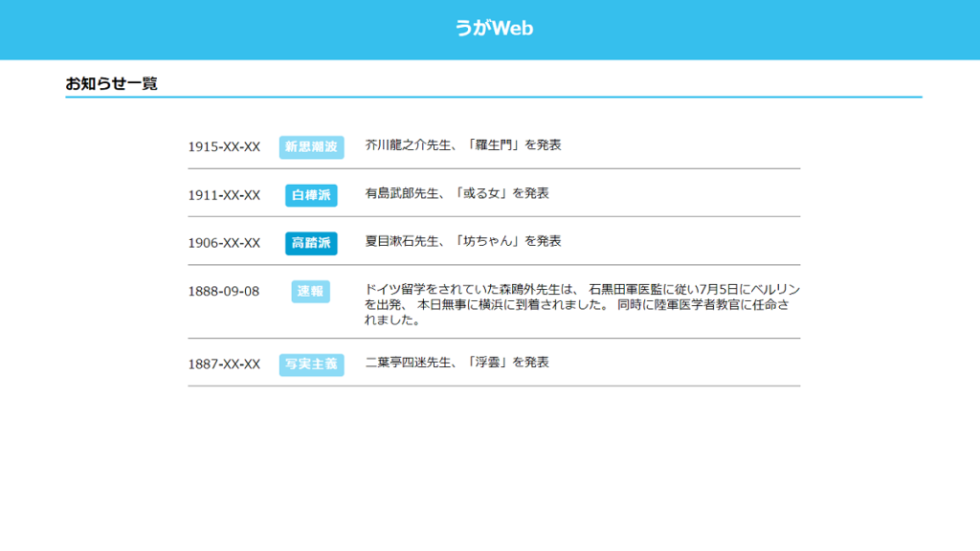
Task: Choose the 写実主義 category tag
Action: coord(311,364)
